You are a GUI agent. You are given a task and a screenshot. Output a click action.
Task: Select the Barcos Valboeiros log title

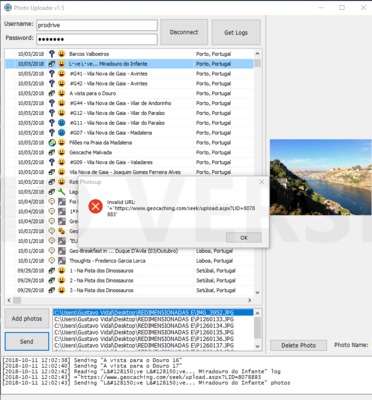click(x=89, y=54)
